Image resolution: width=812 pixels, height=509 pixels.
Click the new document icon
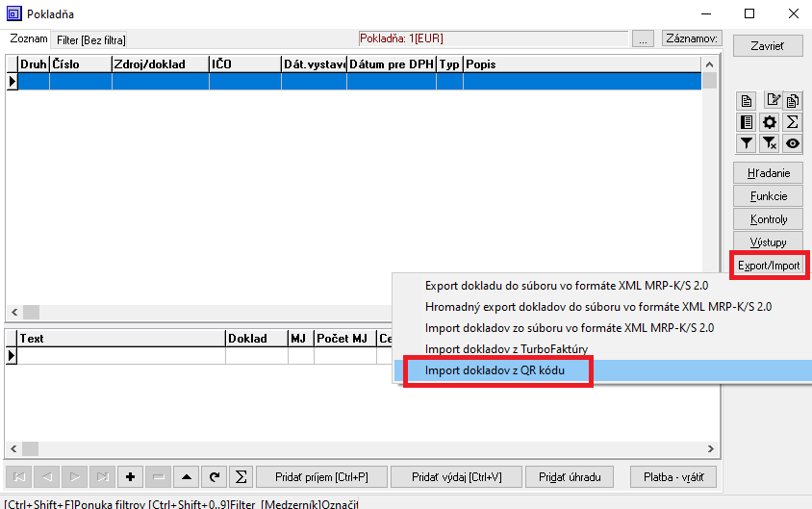[747, 101]
